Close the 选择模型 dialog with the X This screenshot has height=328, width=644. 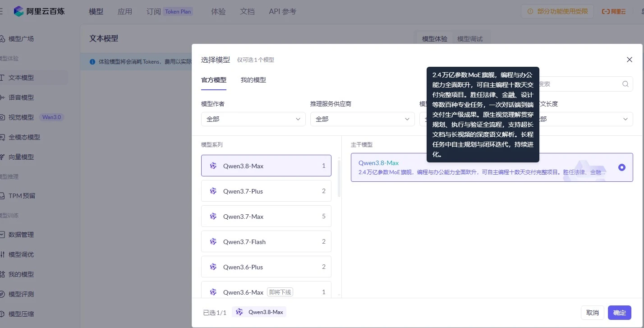tap(630, 60)
